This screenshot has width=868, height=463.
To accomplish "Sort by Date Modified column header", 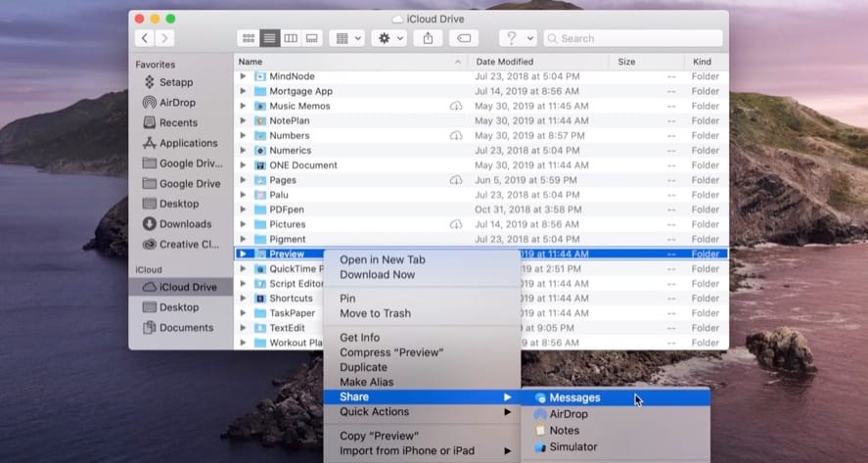I will pyautogui.click(x=538, y=62).
